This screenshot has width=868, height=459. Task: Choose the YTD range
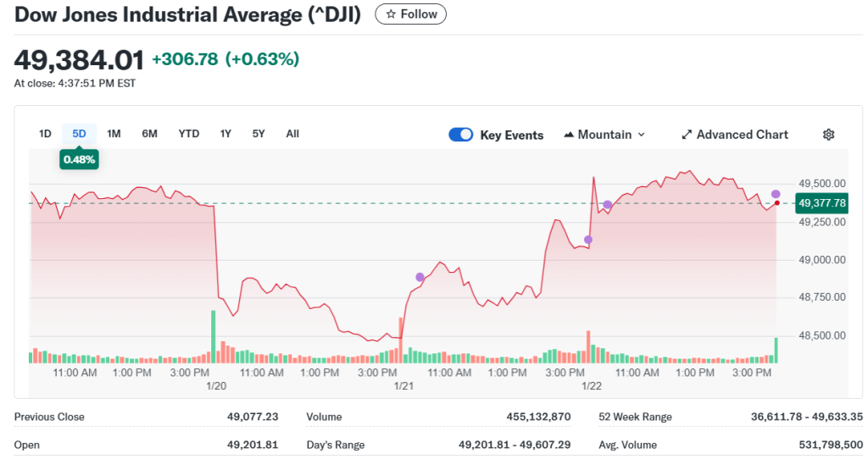(189, 134)
